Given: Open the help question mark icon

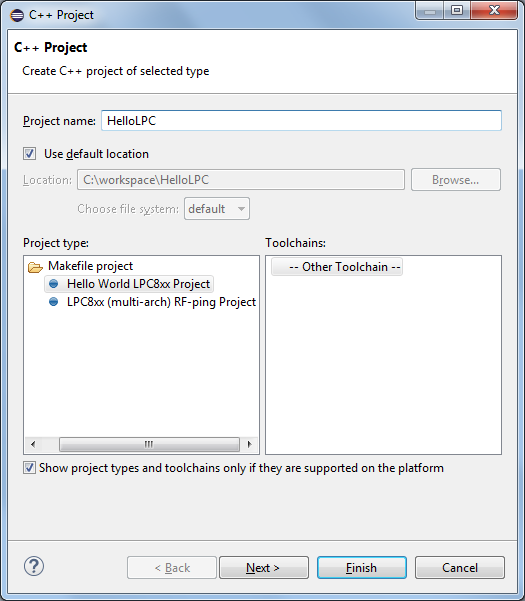Looking at the screenshot, I should [x=34, y=566].
